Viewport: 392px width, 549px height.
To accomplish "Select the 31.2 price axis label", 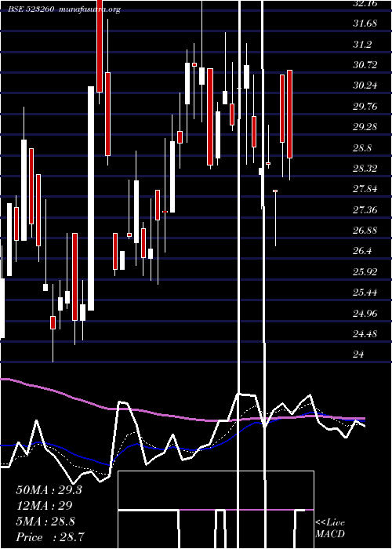I will click(362, 44).
